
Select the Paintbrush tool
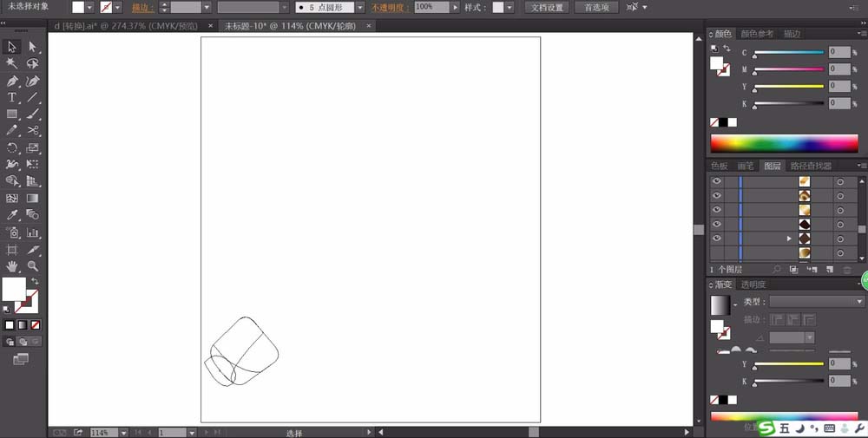tap(33, 114)
